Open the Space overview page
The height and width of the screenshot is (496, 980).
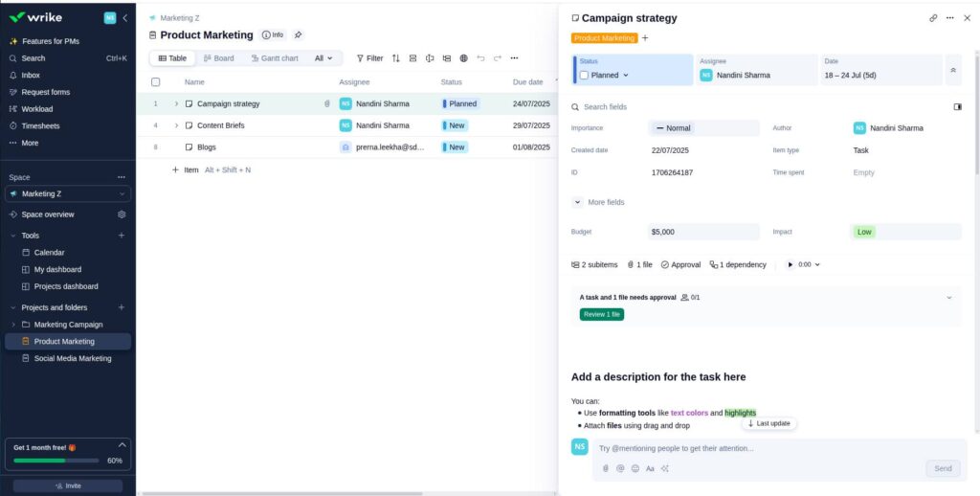click(x=48, y=214)
